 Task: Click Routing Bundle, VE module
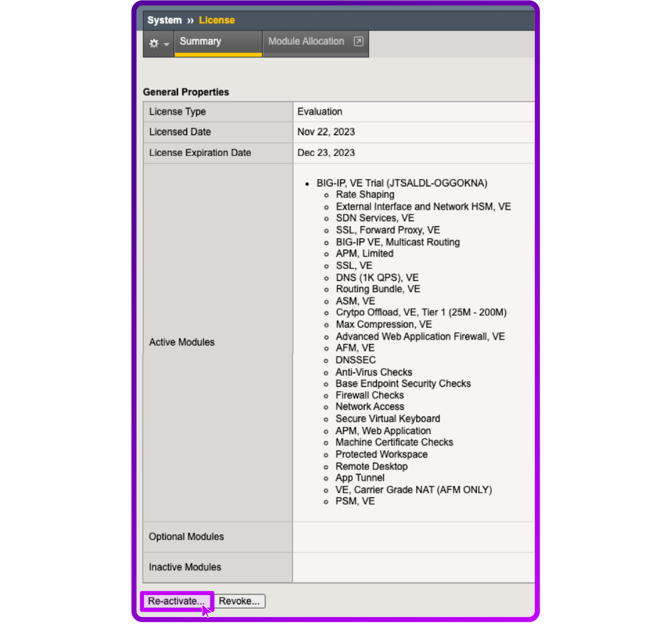378,289
